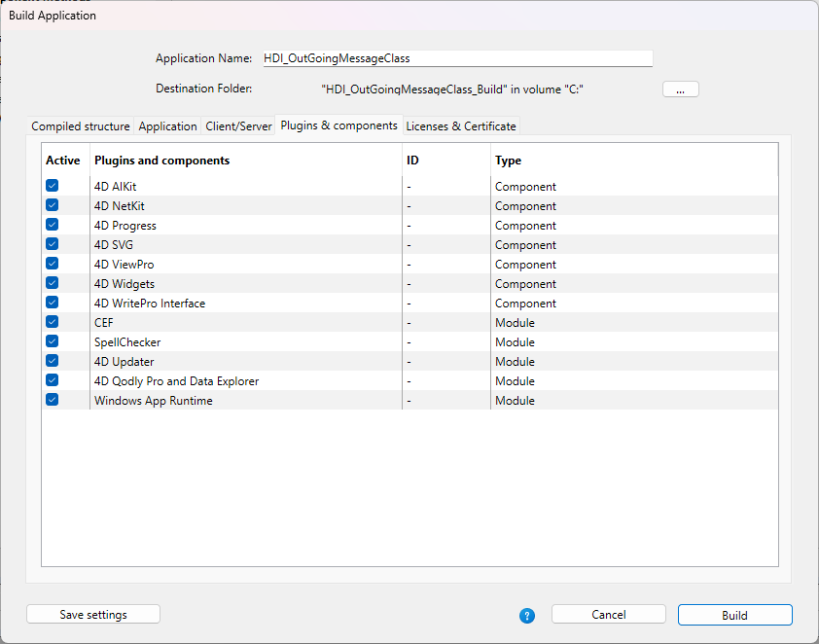Uncheck the 4D SVG component
Image resolution: width=819 pixels, height=644 pixels.
point(53,244)
